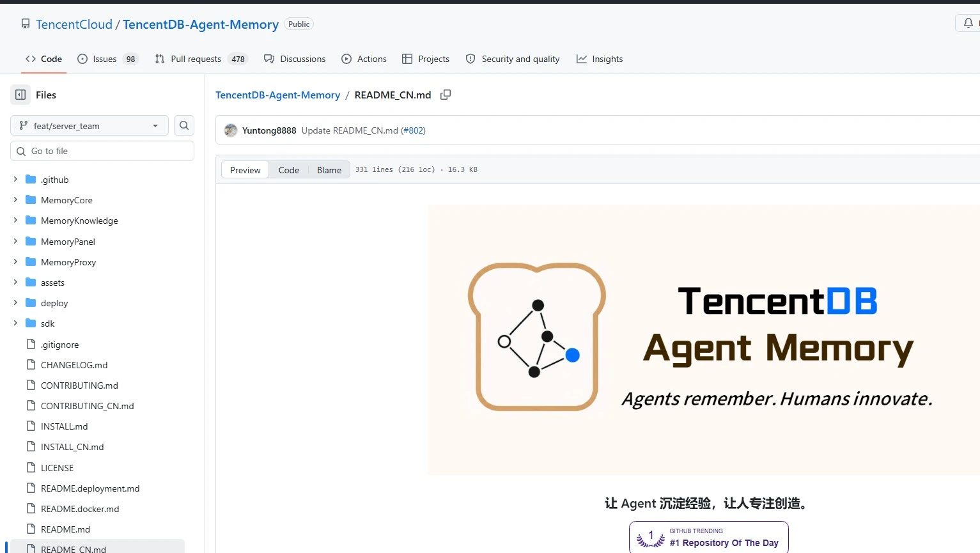The height and width of the screenshot is (553, 980).
Task: Open the Insights tab
Action: click(x=600, y=59)
